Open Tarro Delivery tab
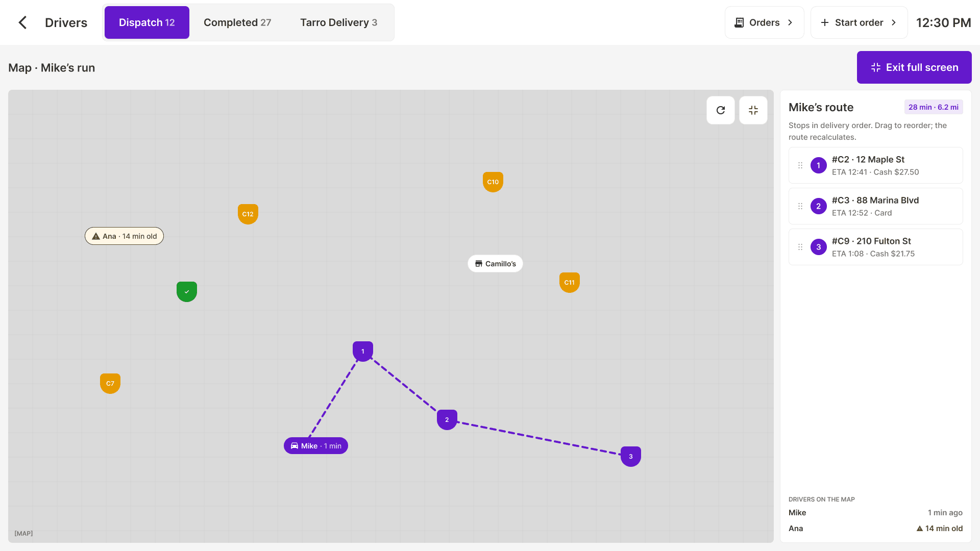 [339, 22]
